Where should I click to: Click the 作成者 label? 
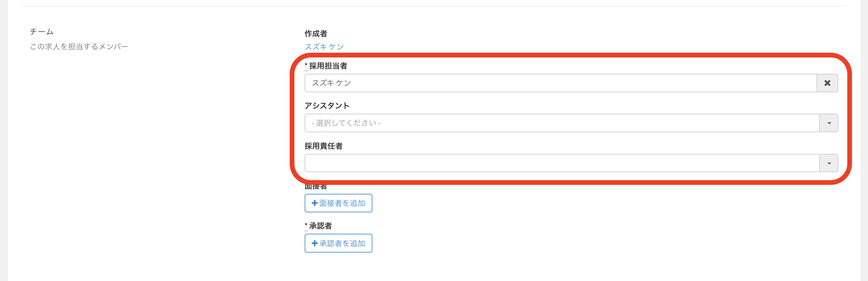[x=316, y=33]
